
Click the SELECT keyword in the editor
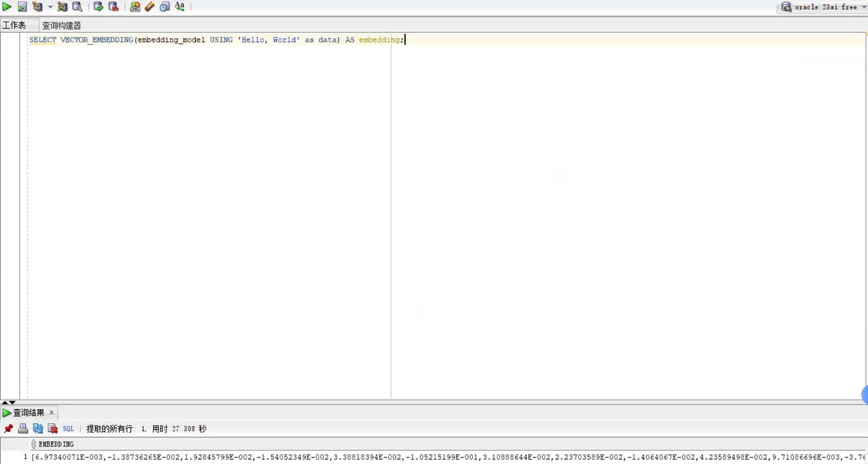tap(43, 40)
